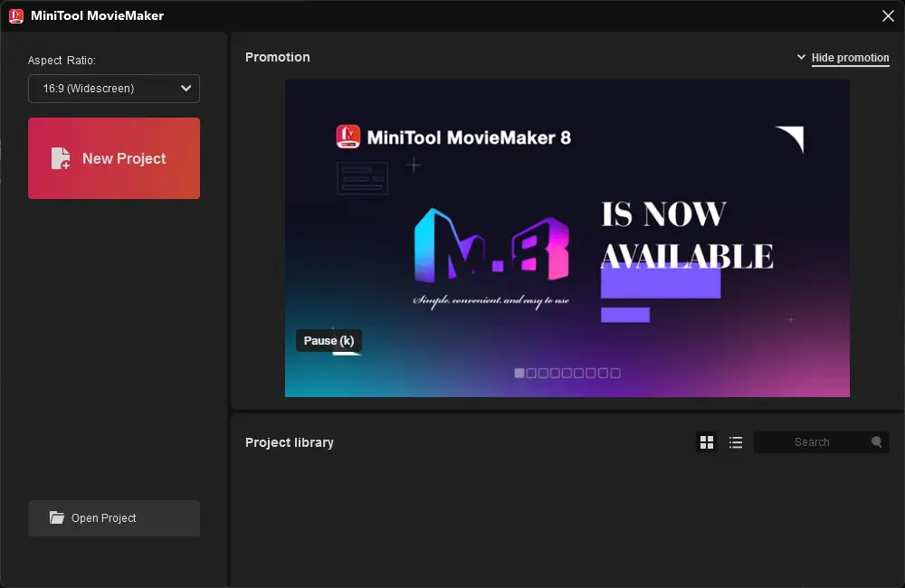905x588 pixels.
Task: Click the promotion video banner
Action: pos(567,238)
